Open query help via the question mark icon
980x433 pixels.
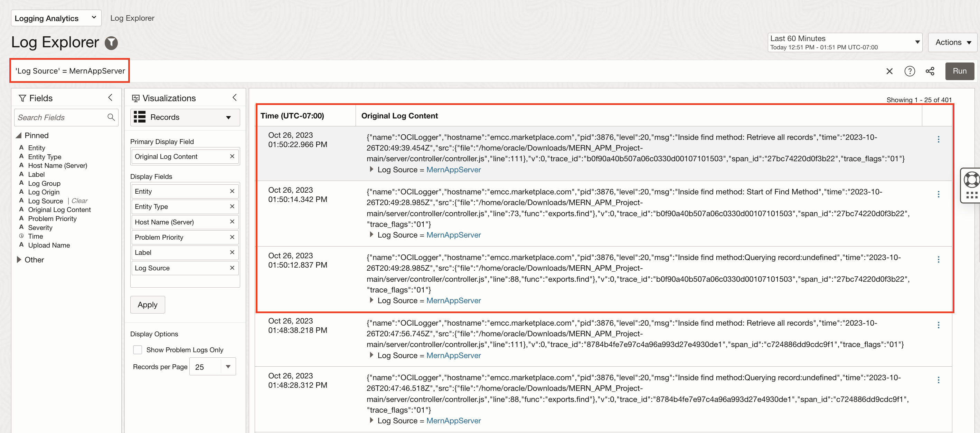point(910,71)
